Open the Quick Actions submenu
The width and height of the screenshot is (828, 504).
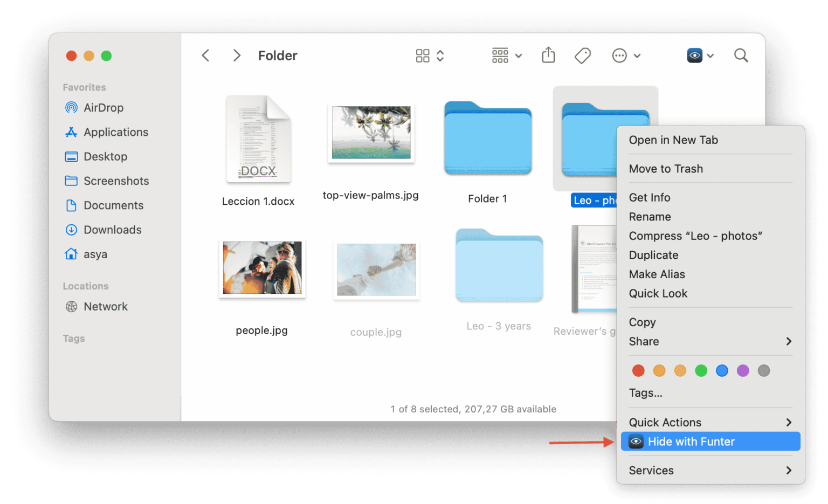(665, 422)
